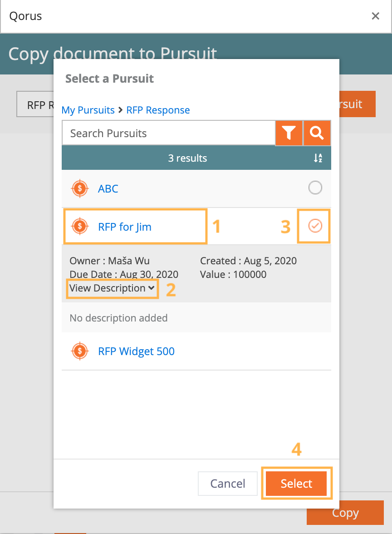Close the Qorus dialog window

[x=375, y=16]
